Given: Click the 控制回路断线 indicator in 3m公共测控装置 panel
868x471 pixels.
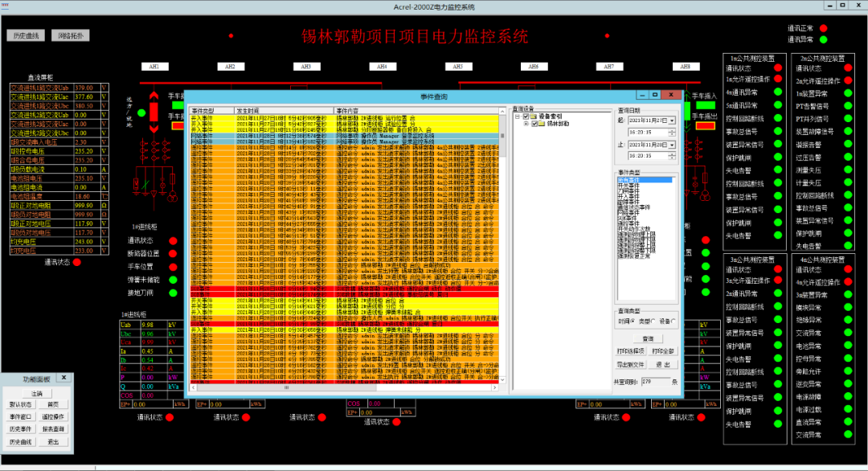Looking at the screenshot, I should click(778, 305).
